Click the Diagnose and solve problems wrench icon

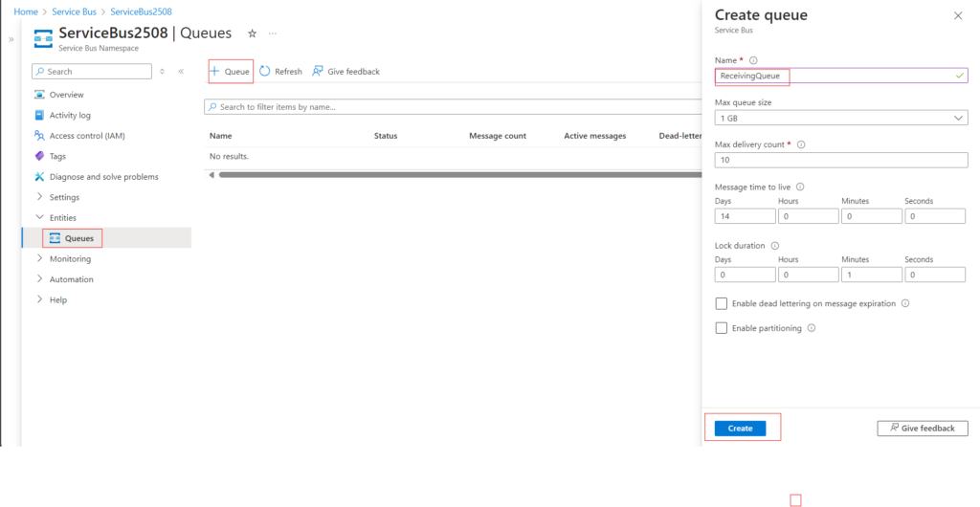pos(39,177)
